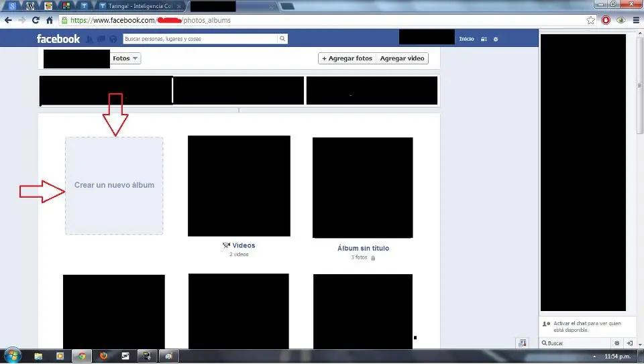Focus the Buscar personas, lugares y cosas field
This screenshot has width=644, height=364.
click(x=200, y=39)
